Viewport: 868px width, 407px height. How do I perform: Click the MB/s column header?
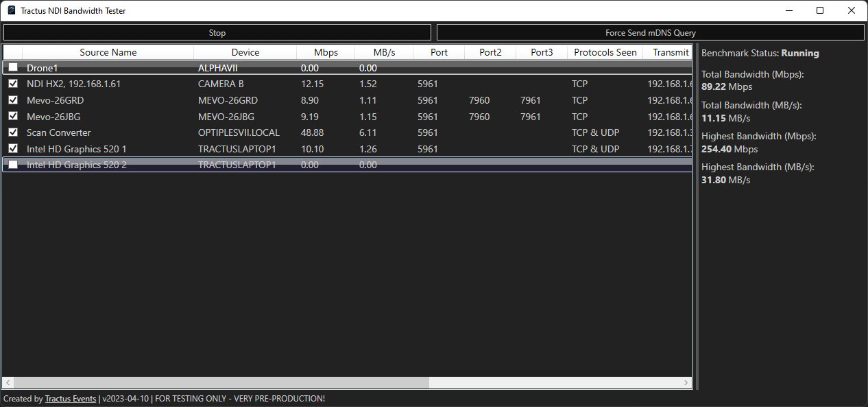[384, 52]
